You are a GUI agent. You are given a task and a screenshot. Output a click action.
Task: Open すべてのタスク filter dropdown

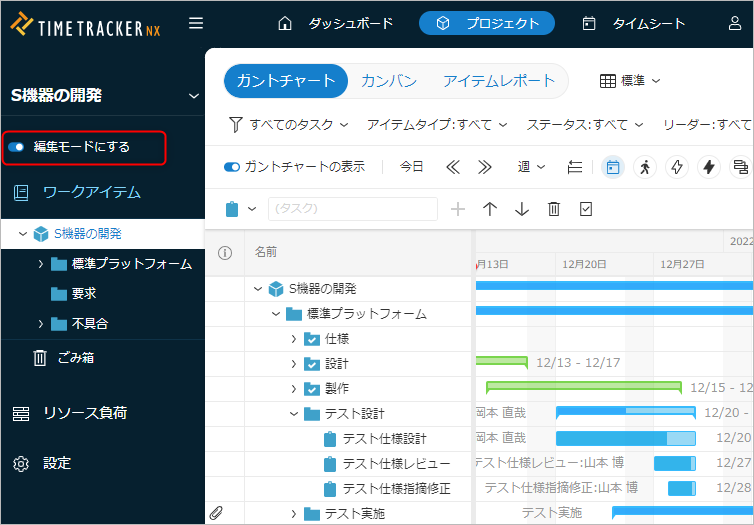289,125
